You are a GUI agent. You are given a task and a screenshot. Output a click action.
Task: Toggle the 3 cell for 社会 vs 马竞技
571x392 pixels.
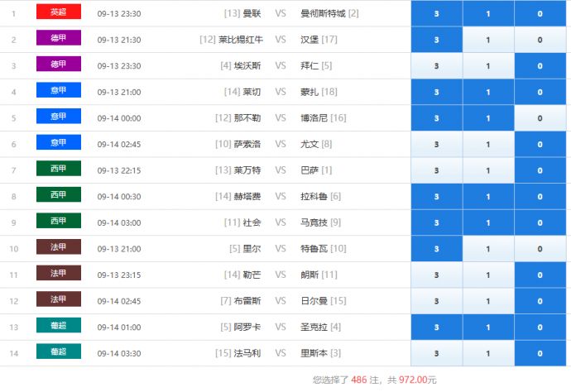[437, 222]
